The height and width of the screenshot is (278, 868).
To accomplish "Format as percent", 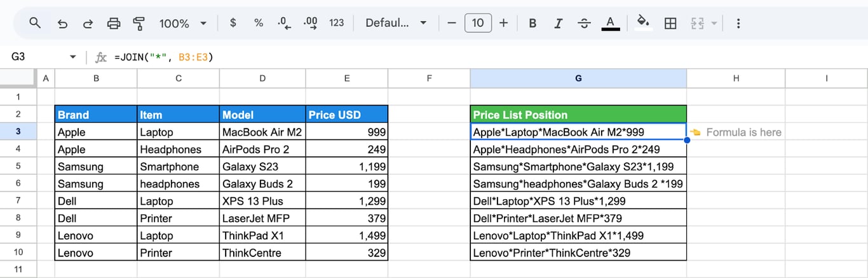I will 259,23.
